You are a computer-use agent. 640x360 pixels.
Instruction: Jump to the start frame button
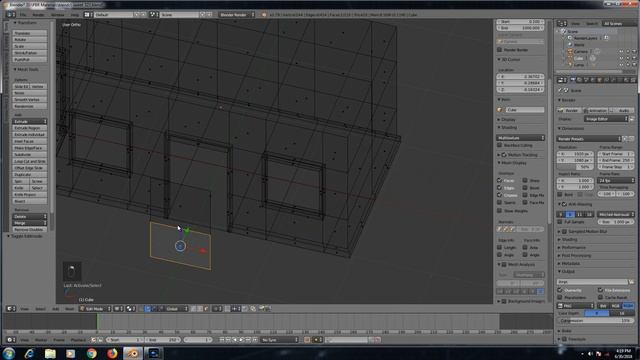coord(222,340)
